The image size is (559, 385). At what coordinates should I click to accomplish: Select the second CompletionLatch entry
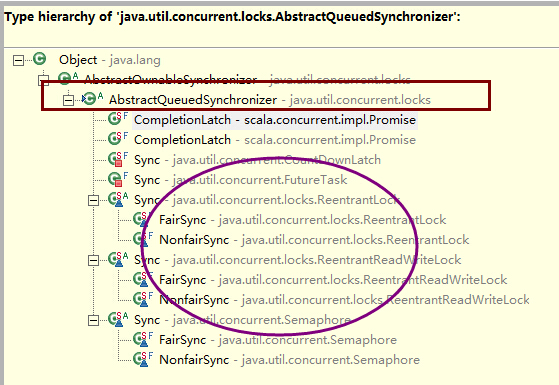(275, 140)
